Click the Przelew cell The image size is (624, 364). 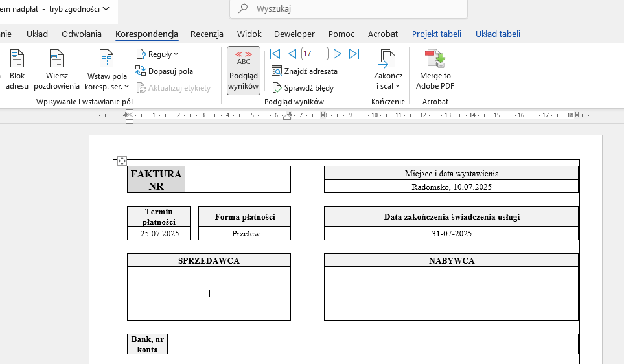click(244, 234)
